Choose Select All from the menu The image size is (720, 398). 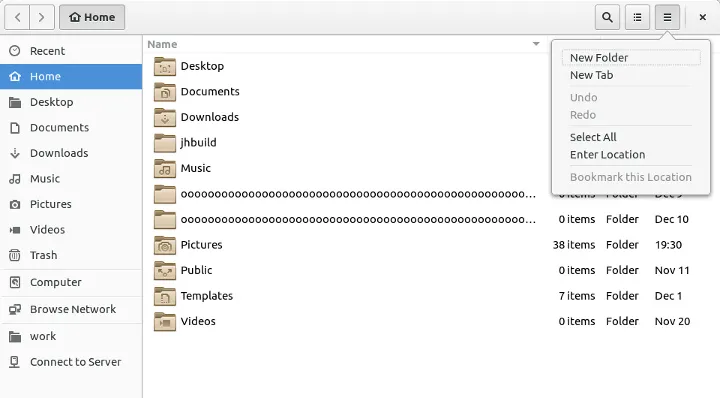[x=631, y=137]
